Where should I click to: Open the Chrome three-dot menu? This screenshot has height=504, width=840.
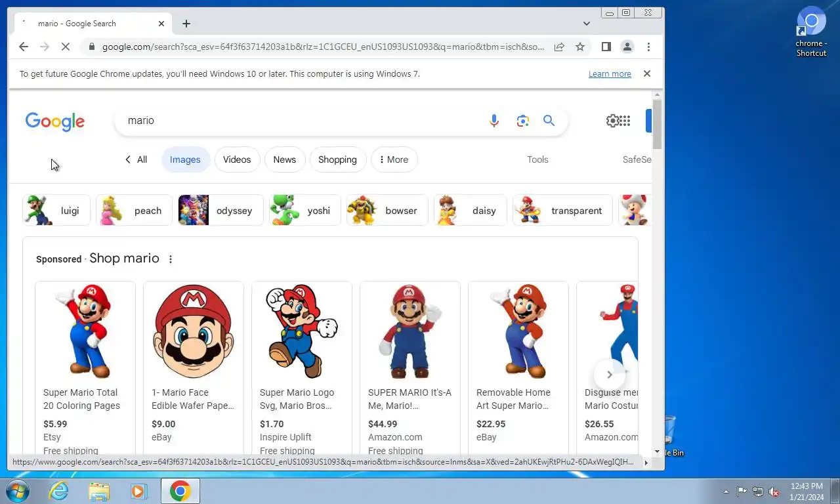coord(648,47)
